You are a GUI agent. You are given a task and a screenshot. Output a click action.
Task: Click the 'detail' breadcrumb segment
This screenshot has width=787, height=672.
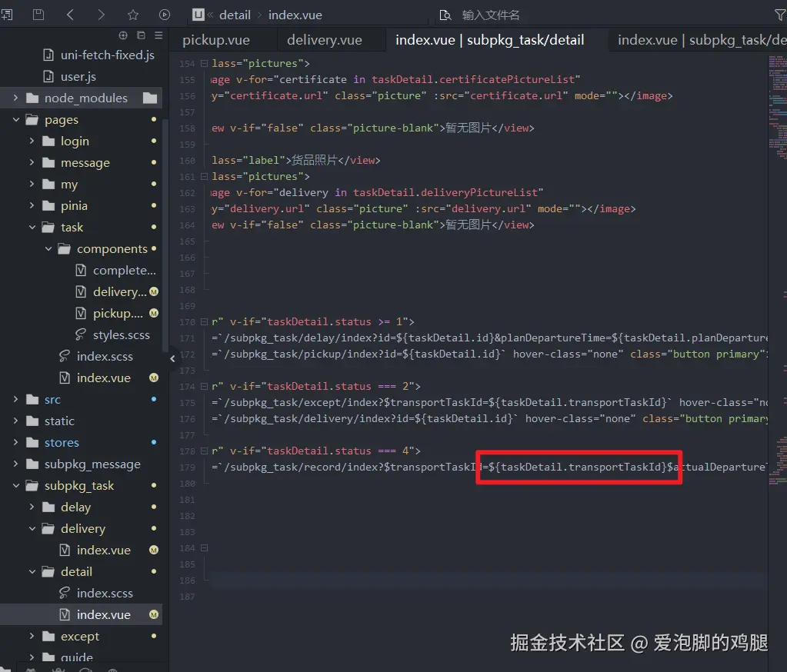tap(235, 15)
